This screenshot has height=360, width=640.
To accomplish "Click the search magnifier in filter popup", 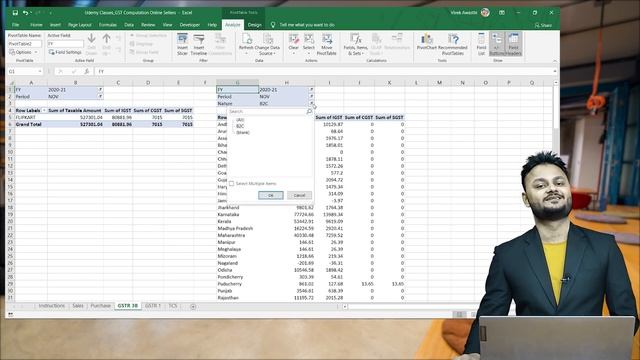I will point(309,111).
